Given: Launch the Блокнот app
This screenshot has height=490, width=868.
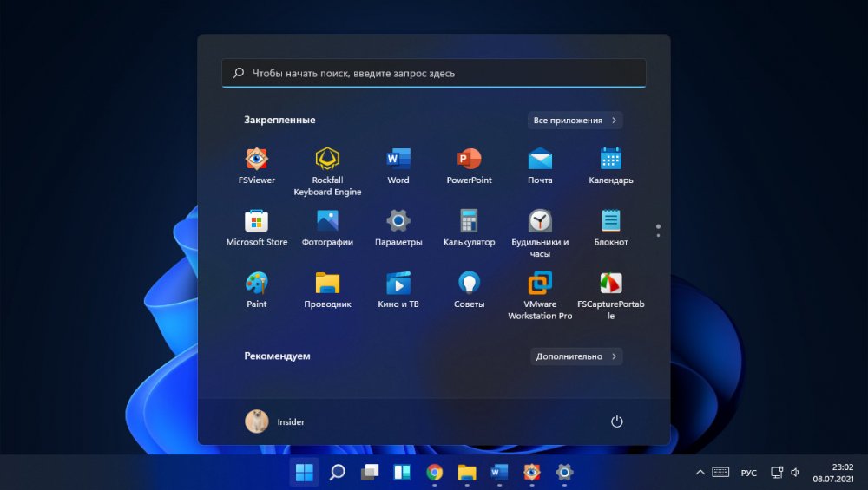Looking at the screenshot, I should (610, 228).
